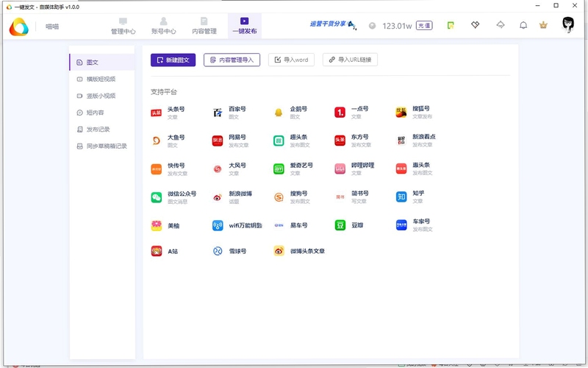This screenshot has height=368, width=588.
Task: Open the 内容管理 tab
Action: tap(204, 26)
